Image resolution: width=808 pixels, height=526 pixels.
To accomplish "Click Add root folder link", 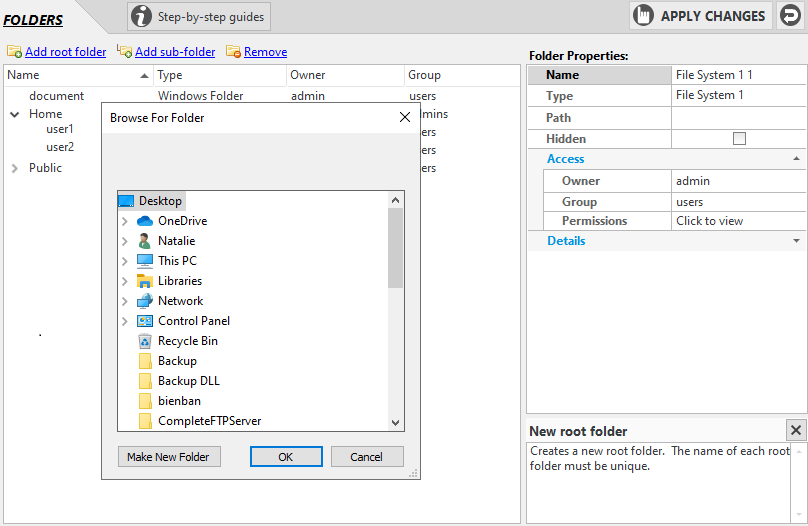I will (x=65, y=52).
